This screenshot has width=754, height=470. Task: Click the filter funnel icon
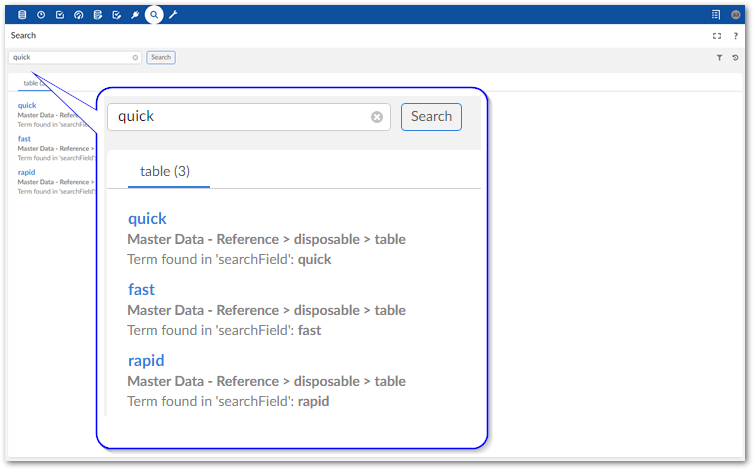tap(719, 58)
